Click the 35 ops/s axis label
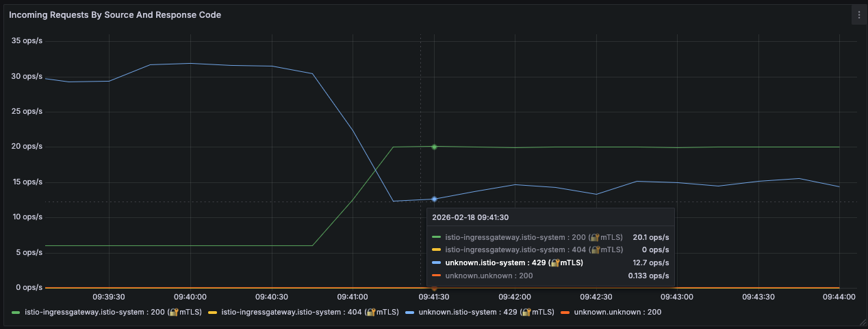The height and width of the screenshot is (329, 868). point(27,40)
